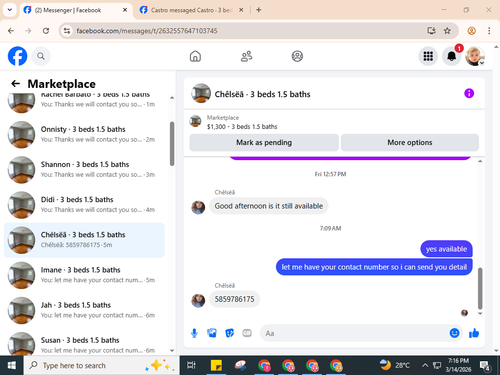Open the Groups icon in top navigation
500x375 pixels.
click(x=297, y=56)
